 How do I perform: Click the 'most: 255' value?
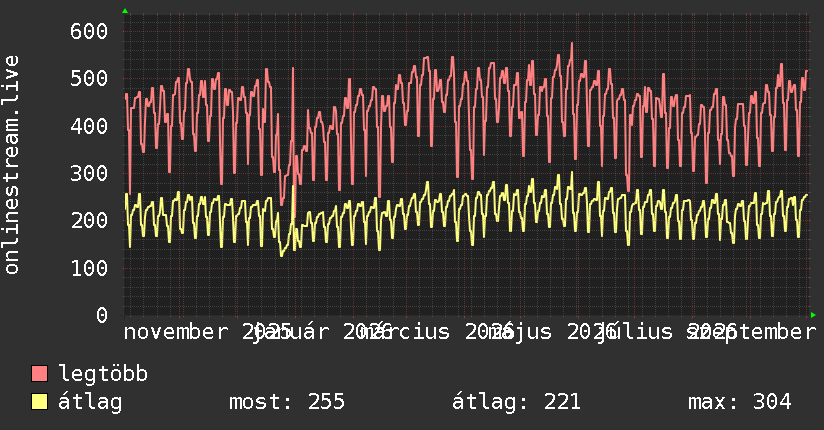[x=287, y=402]
